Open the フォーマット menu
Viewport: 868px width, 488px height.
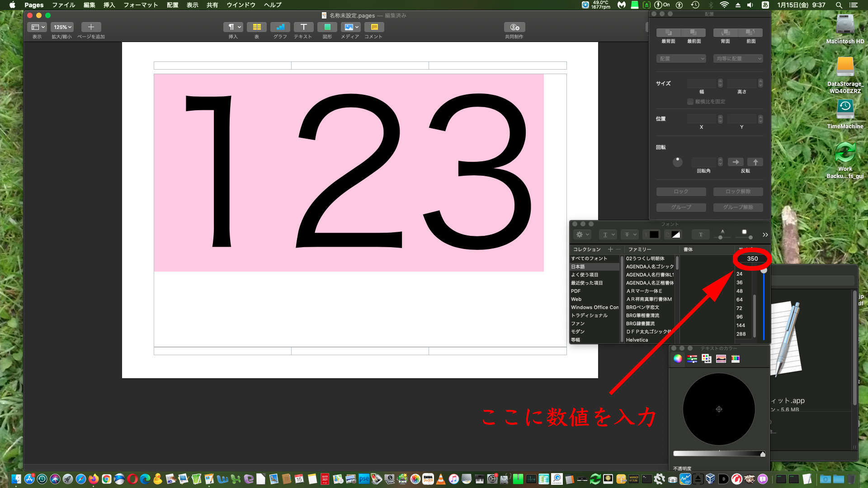click(x=141, y=5)
